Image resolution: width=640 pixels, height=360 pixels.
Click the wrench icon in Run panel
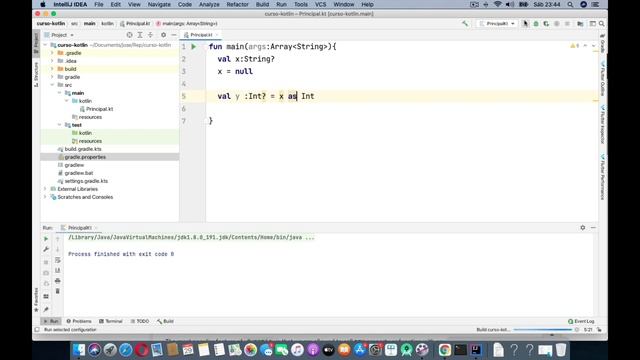(46, 249)
